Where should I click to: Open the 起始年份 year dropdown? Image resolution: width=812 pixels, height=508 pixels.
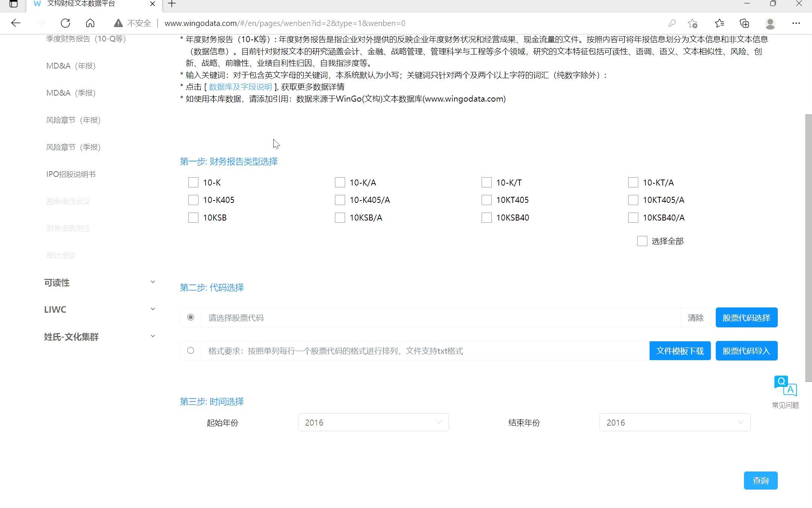[373, 423]
